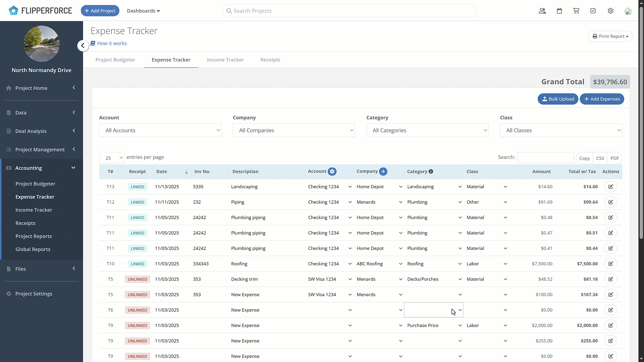Open the calendar icon in top bar
Image resolution: width=644 pixels, height=362 pixels.
click(x=559, y=10)
